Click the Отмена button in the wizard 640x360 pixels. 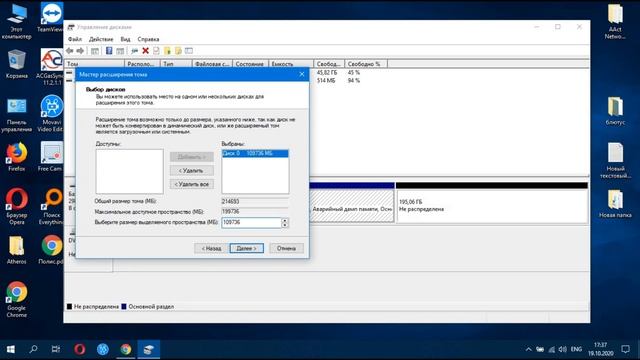coord(286,248)
